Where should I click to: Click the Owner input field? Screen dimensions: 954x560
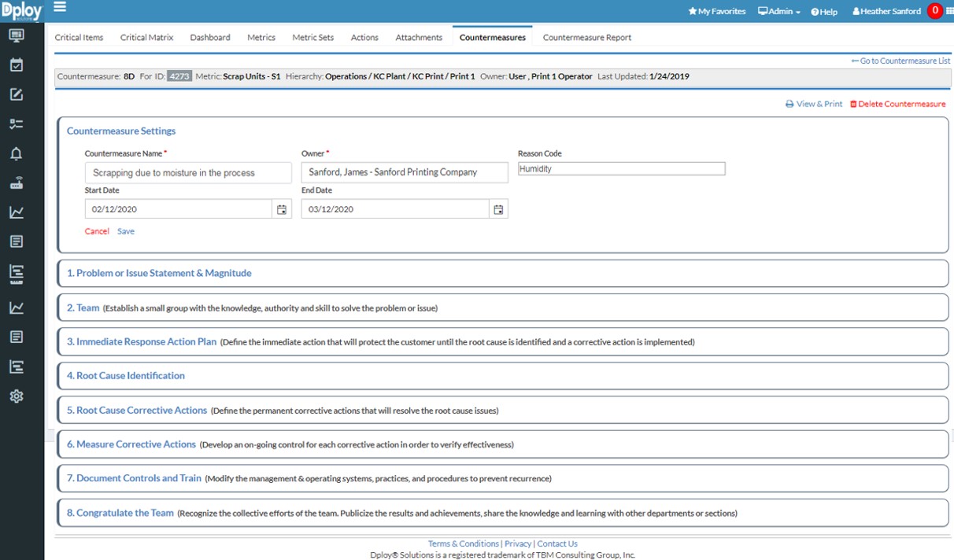(x=405, y=172)
